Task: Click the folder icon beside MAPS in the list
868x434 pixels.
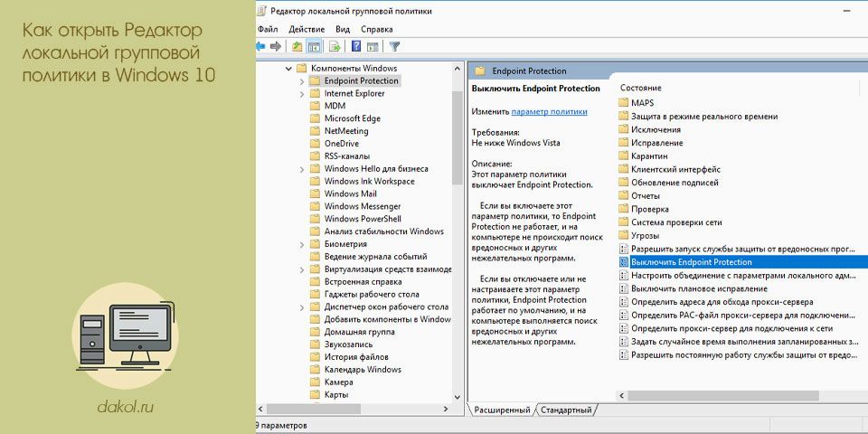Action: point(623,102)
